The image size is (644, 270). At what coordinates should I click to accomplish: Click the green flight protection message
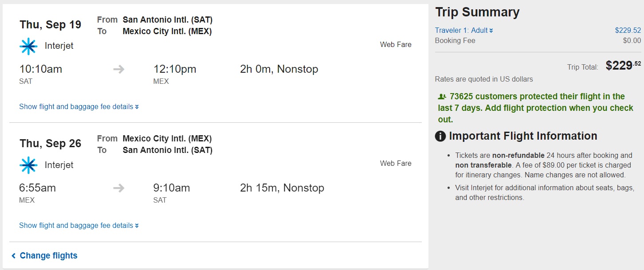coord(537,108)
